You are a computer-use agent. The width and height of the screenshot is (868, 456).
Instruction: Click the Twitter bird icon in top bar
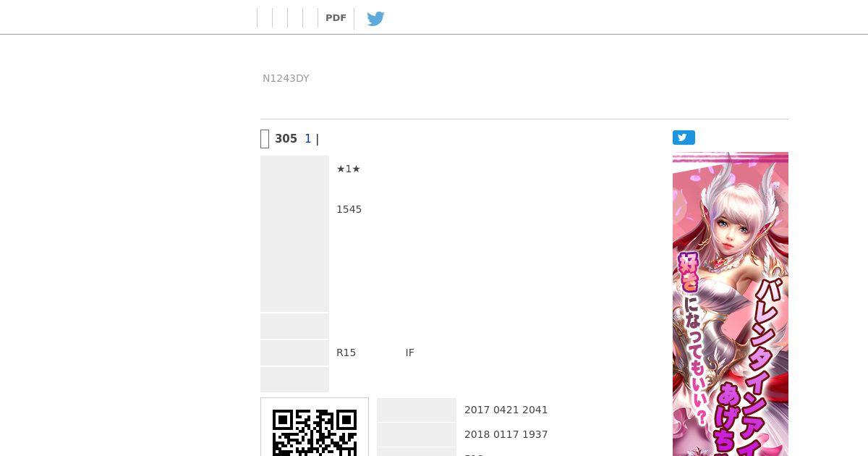pyautogui.click(x=375, y=19)
